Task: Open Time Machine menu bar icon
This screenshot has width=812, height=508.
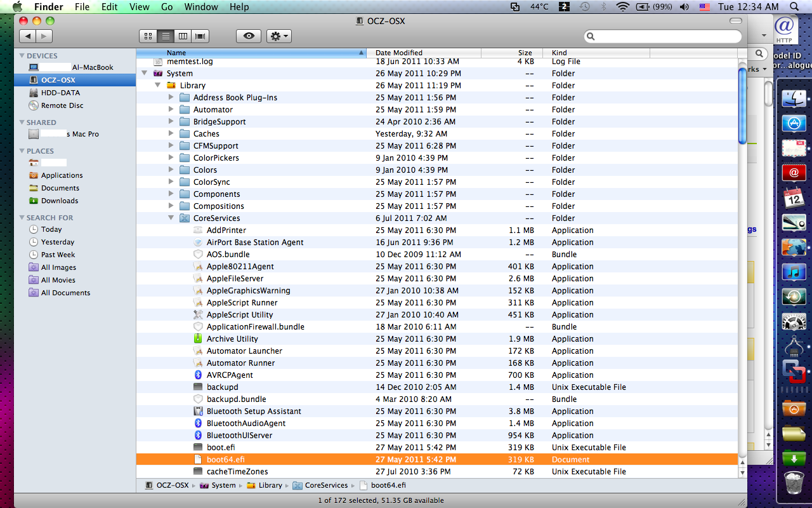Action: 585,7
